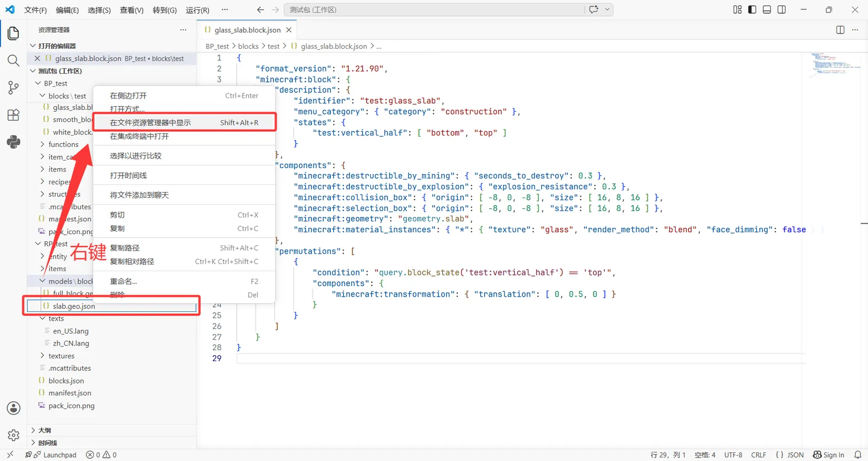Toggle the secondary sidebar layout button
This screenshot has width=868, height=461.
point(782,10)
